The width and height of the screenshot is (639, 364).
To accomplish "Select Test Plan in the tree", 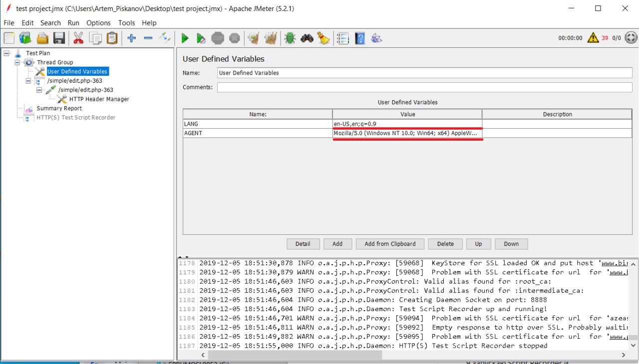I will pos(38,53).
